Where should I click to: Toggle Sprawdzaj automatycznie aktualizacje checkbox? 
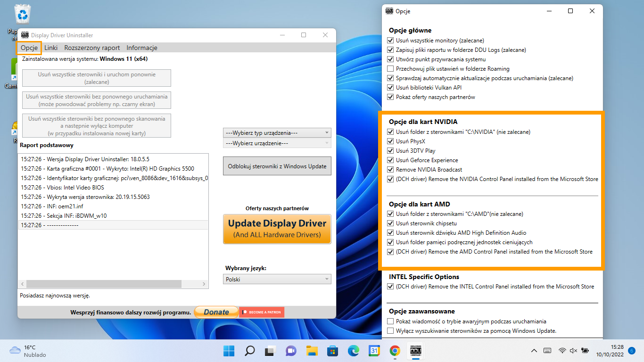(390, 78)
